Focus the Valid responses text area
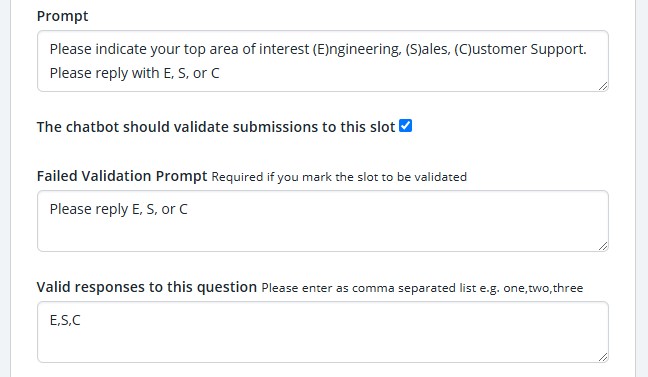This screenshot has height=377, width=648. point(323,332)
